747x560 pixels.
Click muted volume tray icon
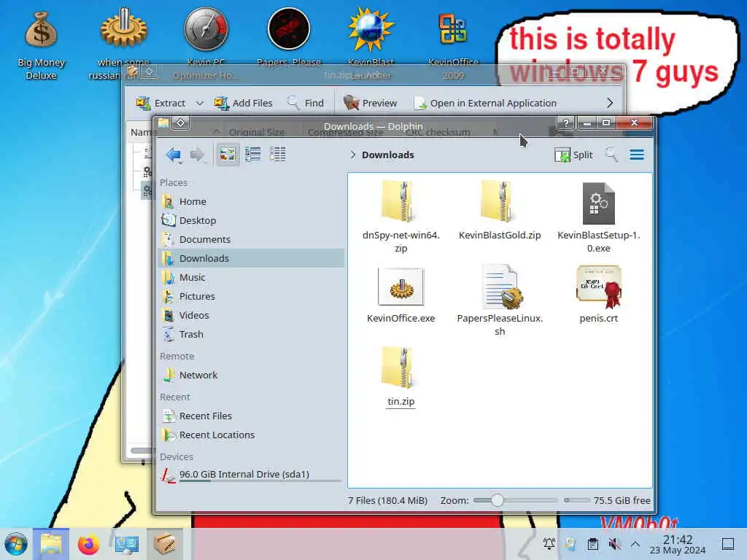tap(614, 544)
